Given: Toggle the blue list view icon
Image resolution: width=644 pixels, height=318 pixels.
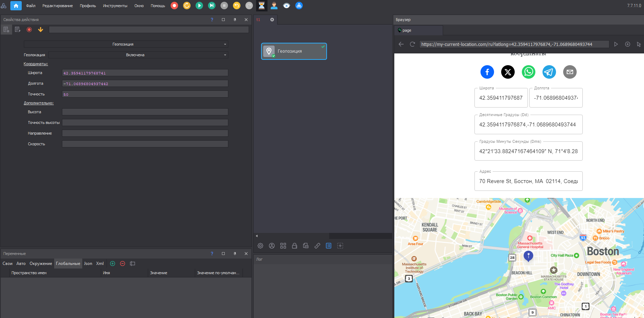Looking at the screenshot, I should click(329, 246).
